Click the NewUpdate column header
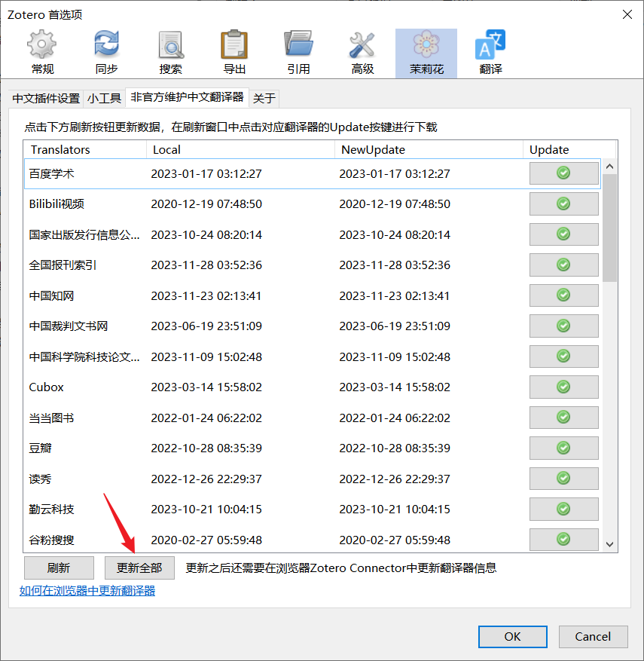 (429, 150)
